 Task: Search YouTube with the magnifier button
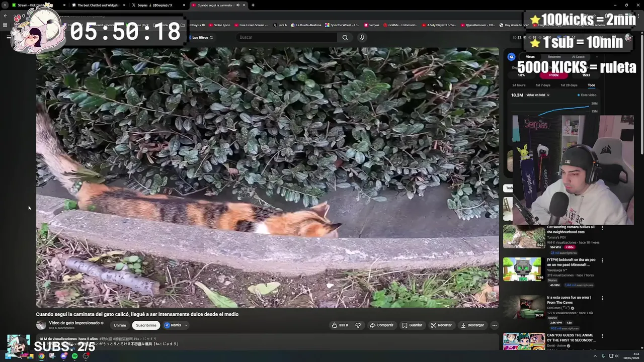coord(345,37)
